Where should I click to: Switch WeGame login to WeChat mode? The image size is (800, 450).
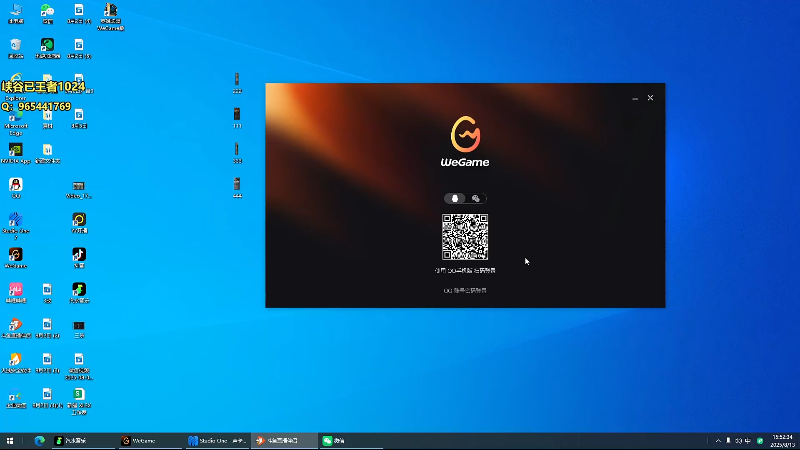tap(476, 198)
